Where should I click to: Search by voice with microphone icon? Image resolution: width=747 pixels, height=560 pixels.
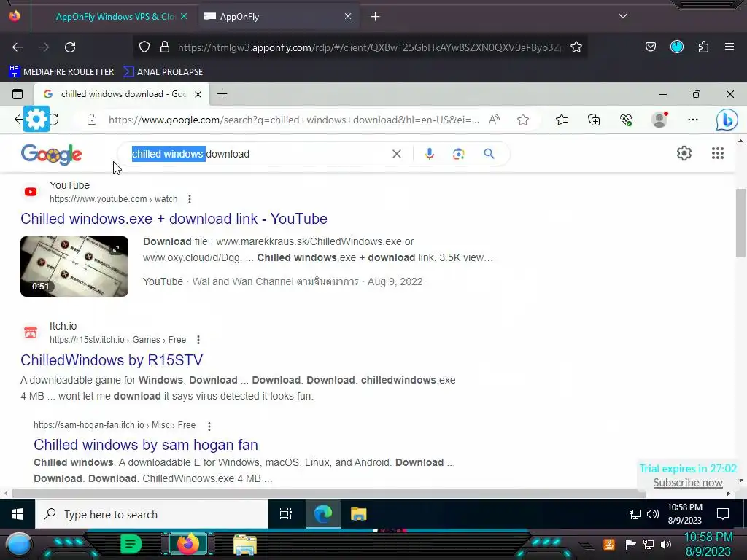click(x=429, y=154)
